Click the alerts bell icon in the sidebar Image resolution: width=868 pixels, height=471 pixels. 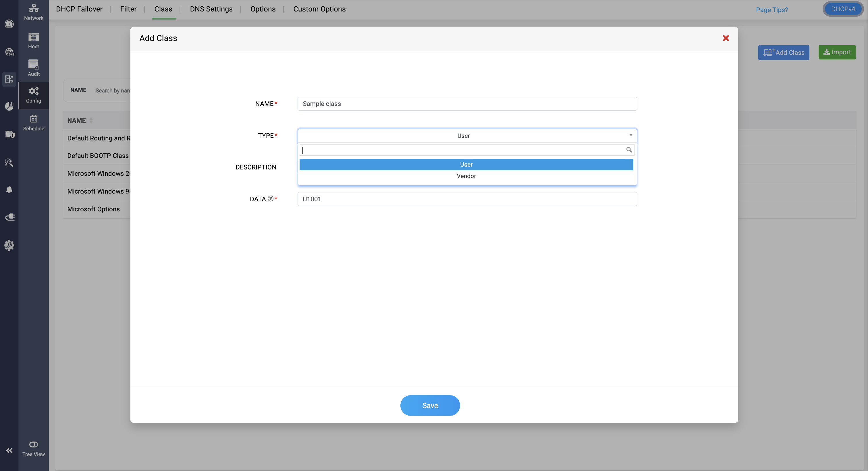tap(9, 190)
